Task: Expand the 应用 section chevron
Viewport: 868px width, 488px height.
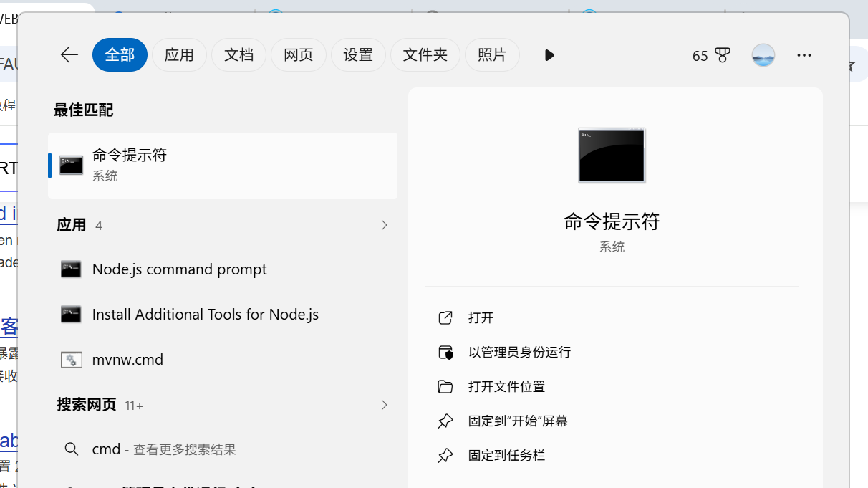Action: [384, 225]
